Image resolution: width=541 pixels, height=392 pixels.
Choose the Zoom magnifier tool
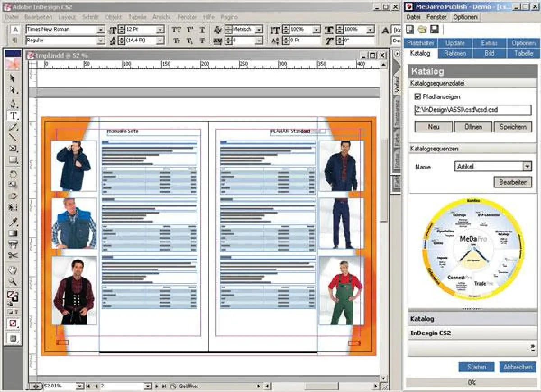(13, 282)
